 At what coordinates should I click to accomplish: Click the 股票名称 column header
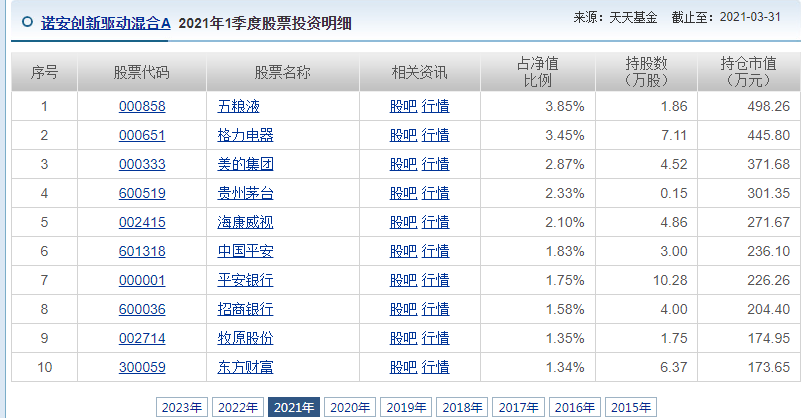[x=283, y=72]
